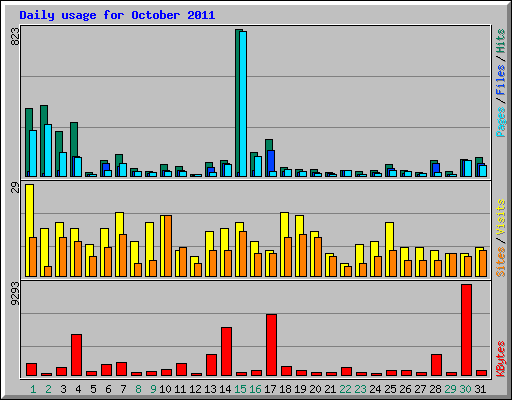
Task: Click the green hits bar for day 4
Action: 72,149
